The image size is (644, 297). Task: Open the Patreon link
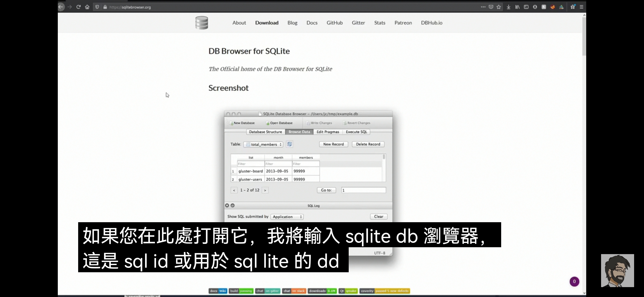tap(403, 23)
